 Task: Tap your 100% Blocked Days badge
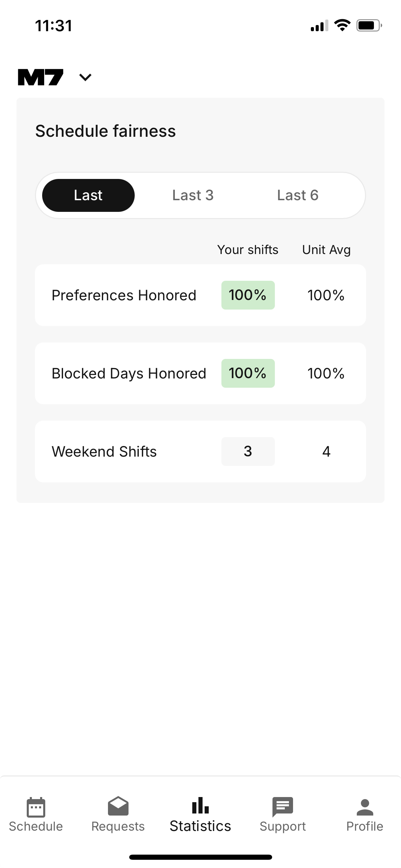[x=248, y=373]
